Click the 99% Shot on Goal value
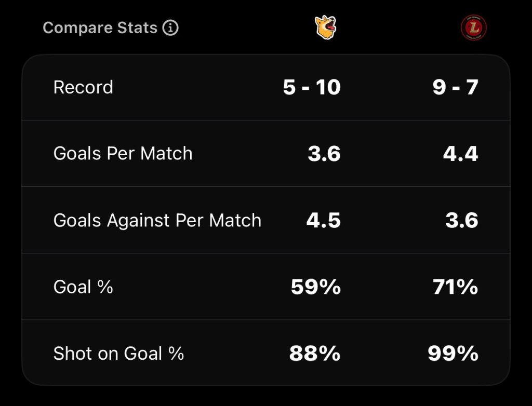 [x=453, y=354]
